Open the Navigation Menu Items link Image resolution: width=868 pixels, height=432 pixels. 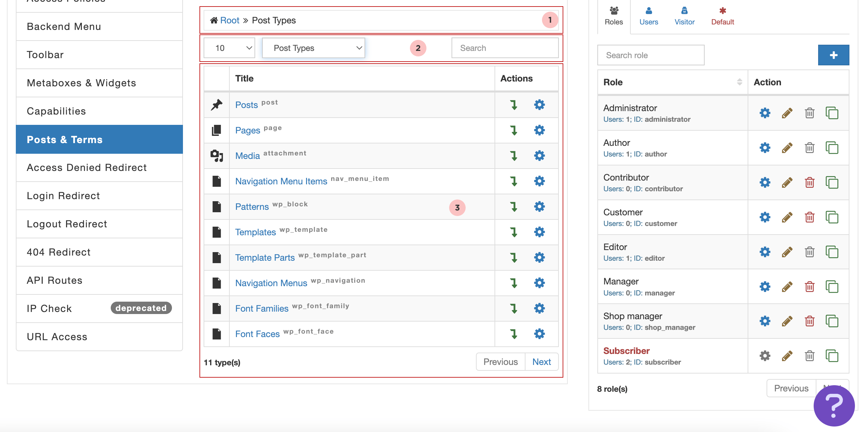coord(281,181)
